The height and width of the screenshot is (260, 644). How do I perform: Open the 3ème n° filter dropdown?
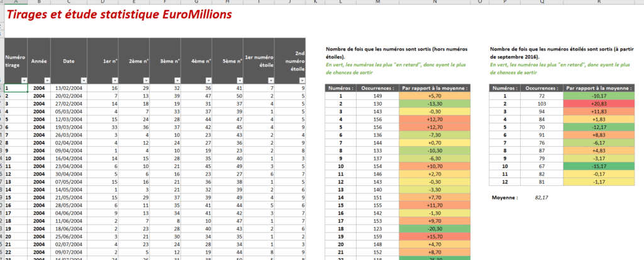tap(177, 81)
